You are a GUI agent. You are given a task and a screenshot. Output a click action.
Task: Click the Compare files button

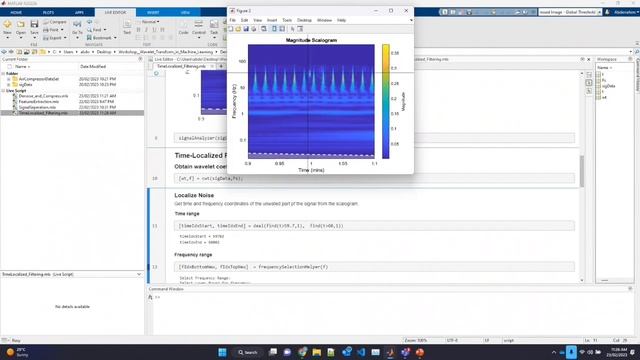[x=55, y=22]
